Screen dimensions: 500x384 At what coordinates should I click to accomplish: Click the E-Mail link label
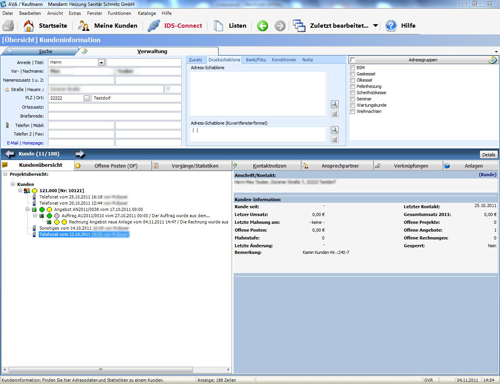13,143
